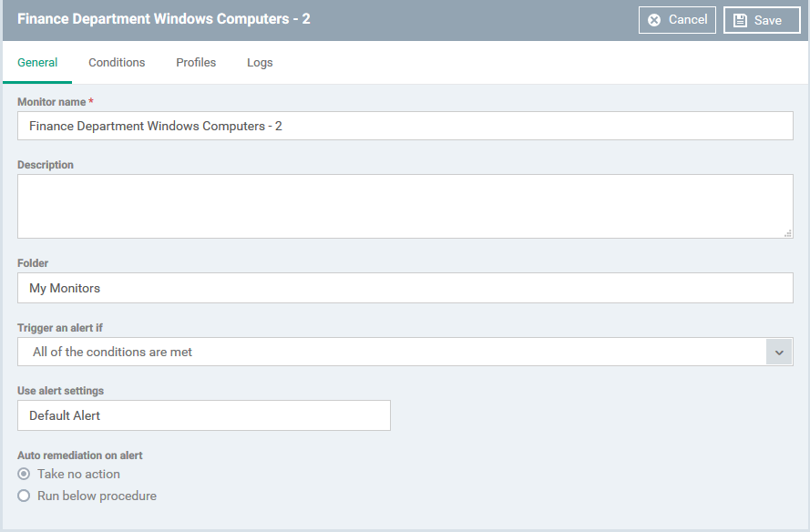Click the 'My Monitors' folder field
Image resolution: width=810 pixels, height=532 pixels.
tap(405, 288)
